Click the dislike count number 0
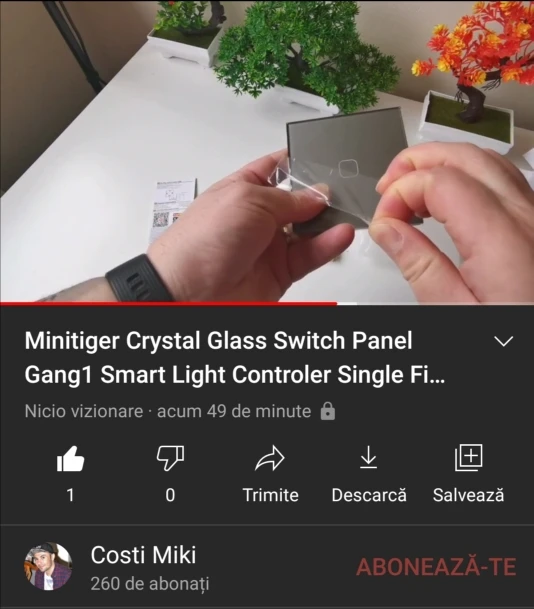534x609 pixels. [170, 495]
